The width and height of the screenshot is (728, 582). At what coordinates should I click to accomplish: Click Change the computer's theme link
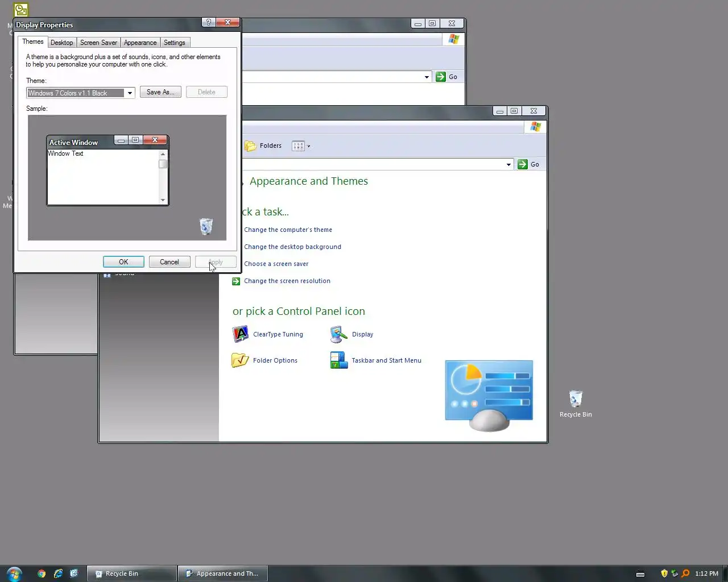288,230
